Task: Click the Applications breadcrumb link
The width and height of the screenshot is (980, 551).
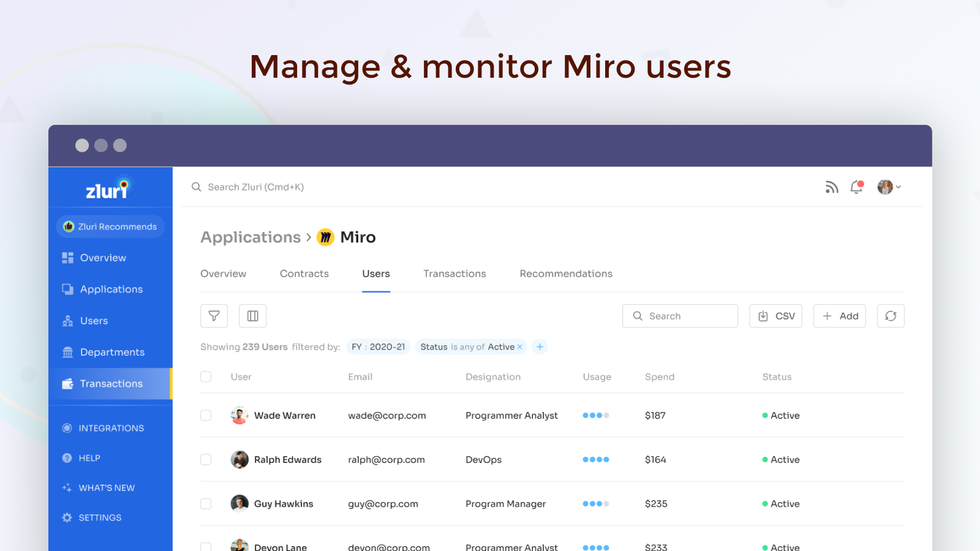Action: pos(251,237)
